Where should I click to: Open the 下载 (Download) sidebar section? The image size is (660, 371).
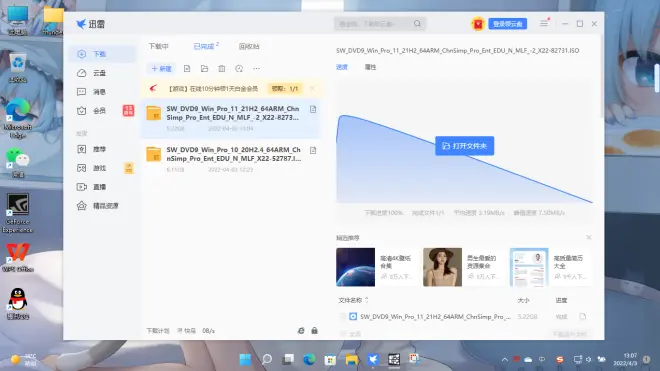pos(102,54)
